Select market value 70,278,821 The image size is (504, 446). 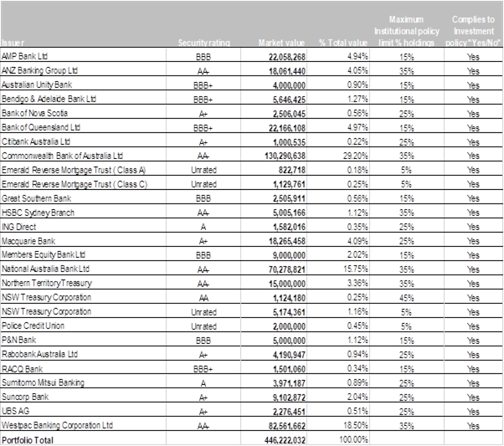[287, 269]
